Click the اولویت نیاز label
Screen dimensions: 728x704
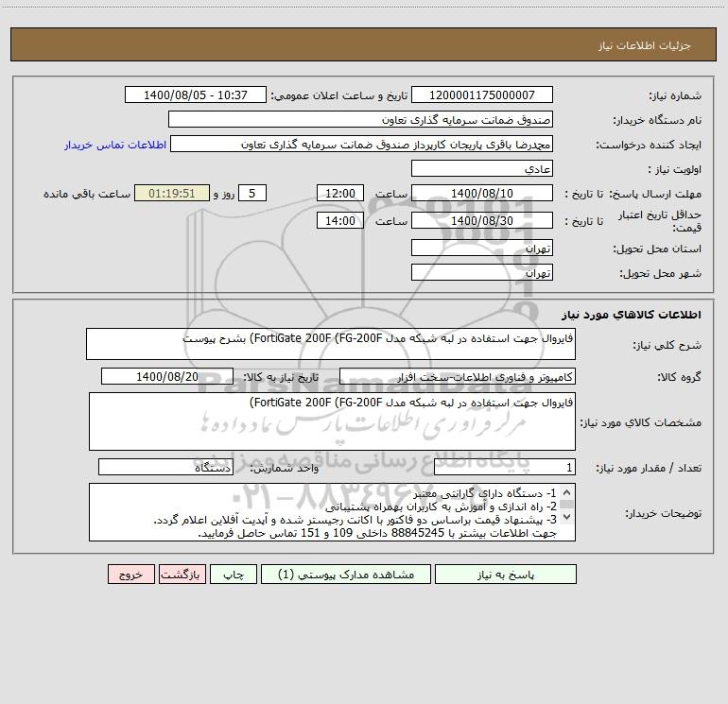click(674, 169)
